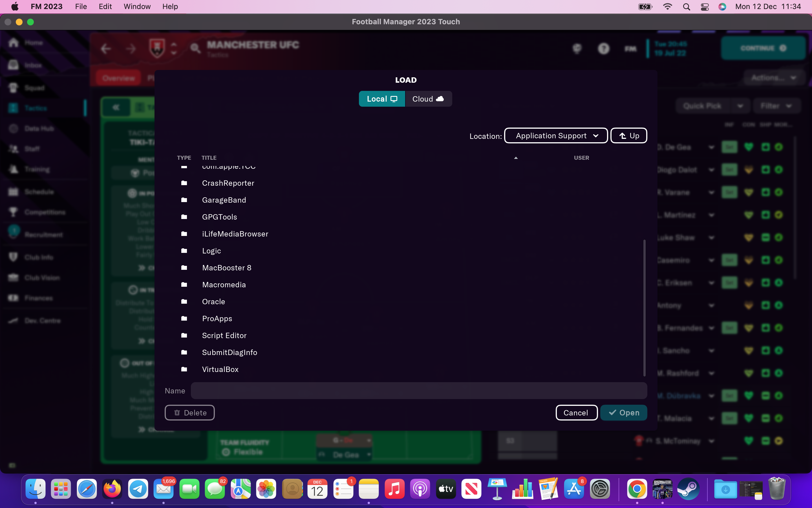Open Steam from the dock

[x=688, y=489]
